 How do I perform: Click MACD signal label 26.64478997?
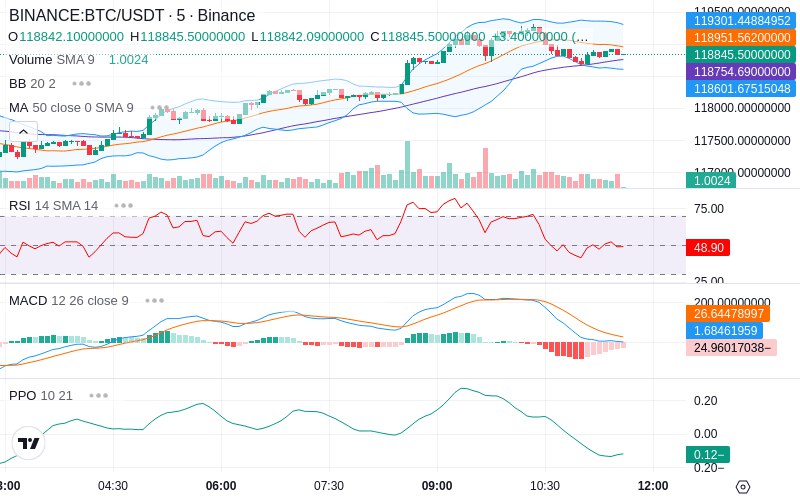pyautogui.click(x=728, y=314)
